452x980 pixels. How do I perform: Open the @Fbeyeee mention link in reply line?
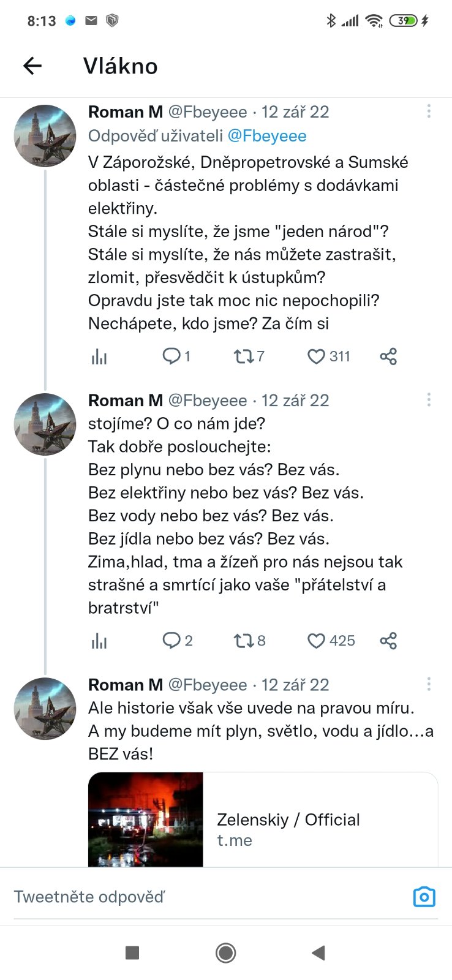coord(267,136)
